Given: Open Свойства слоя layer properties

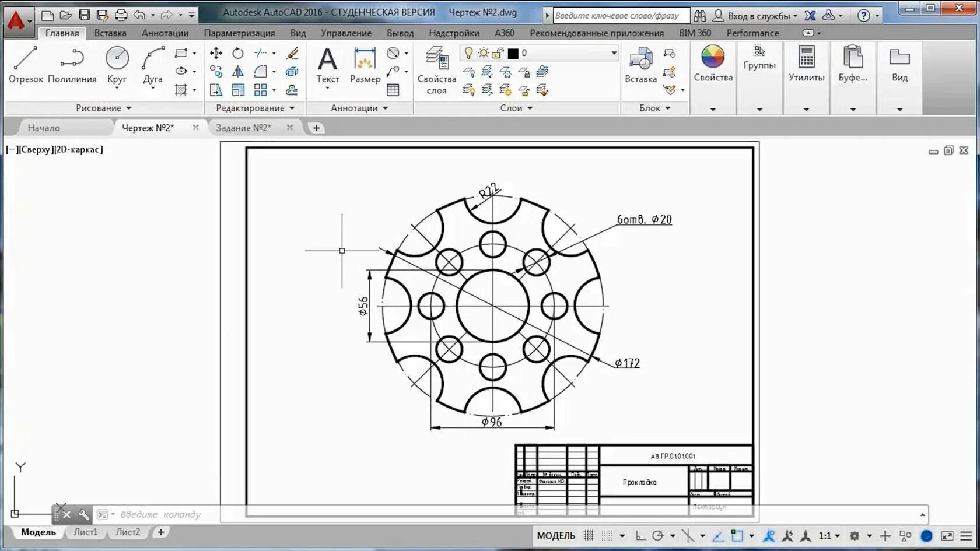Looking at the screenshot, I should [436, 70].
